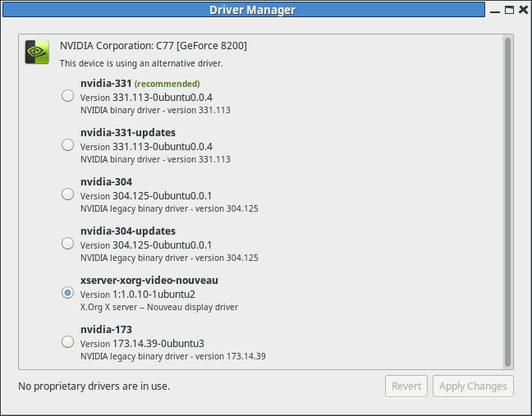Choose the nvidia-173 driver radio button
The image size is (532, 416).
pos(68,341)
